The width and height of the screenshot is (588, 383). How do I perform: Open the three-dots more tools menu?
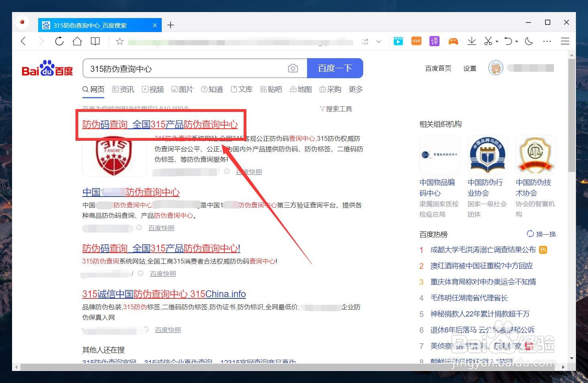pos(547,41)
